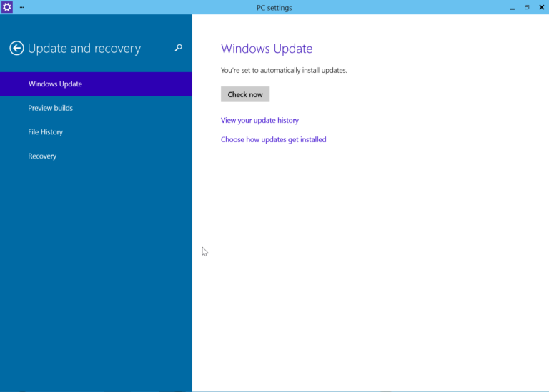Go to File History section
This screenshot has width=549, height=392.
point(96,132)
